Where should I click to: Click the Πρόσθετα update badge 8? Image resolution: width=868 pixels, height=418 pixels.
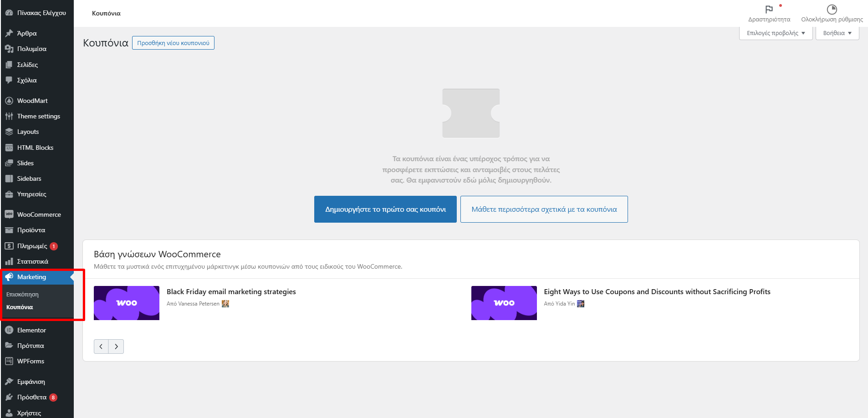[x=53, y=398]
